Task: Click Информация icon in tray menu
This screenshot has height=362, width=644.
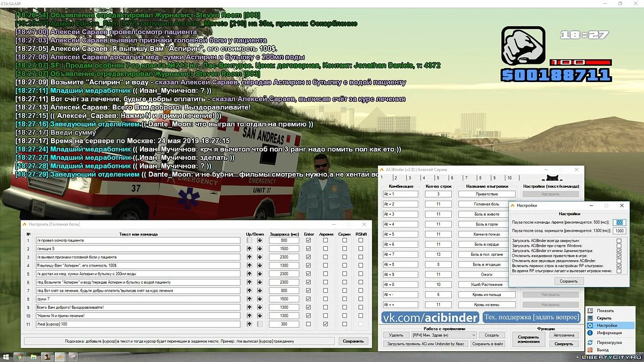Action: [590, 333]
